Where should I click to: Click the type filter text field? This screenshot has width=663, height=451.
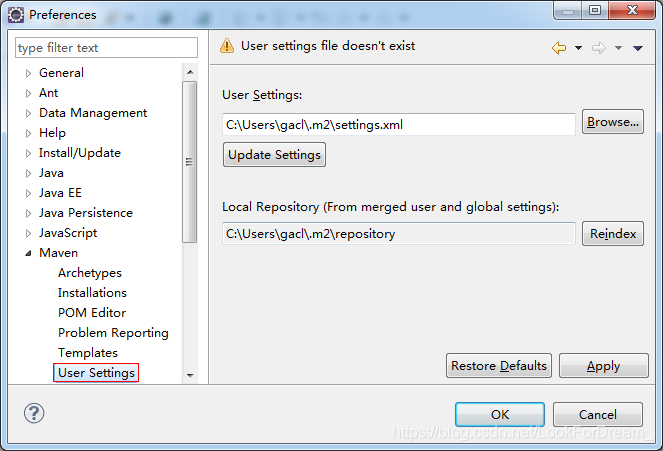click(106, 47)
